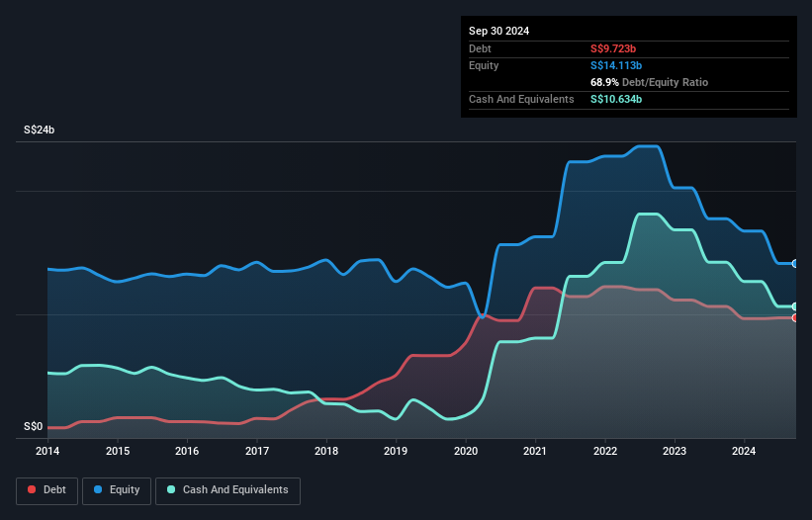812x520 pixels.
Task: Select the 2023 x-axis label
Action: 675,451
